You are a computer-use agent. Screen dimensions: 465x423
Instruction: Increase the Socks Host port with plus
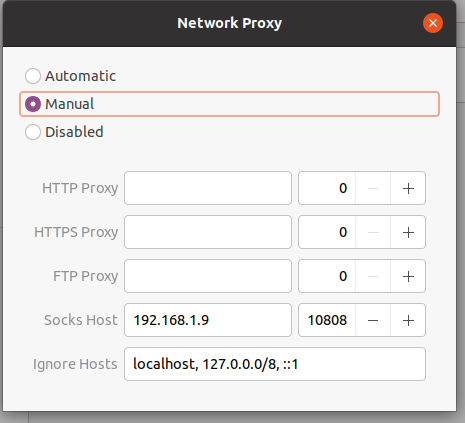click(408, 320)
